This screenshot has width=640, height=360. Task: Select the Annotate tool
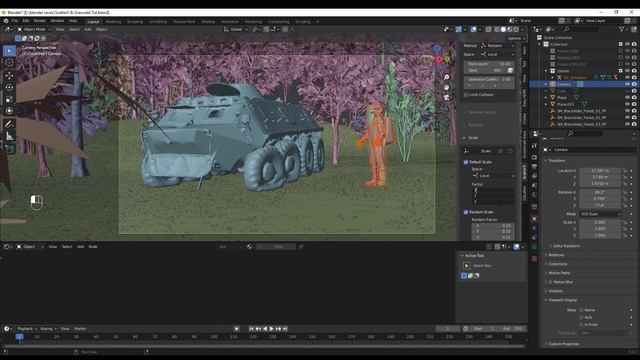tap(9, 124)
